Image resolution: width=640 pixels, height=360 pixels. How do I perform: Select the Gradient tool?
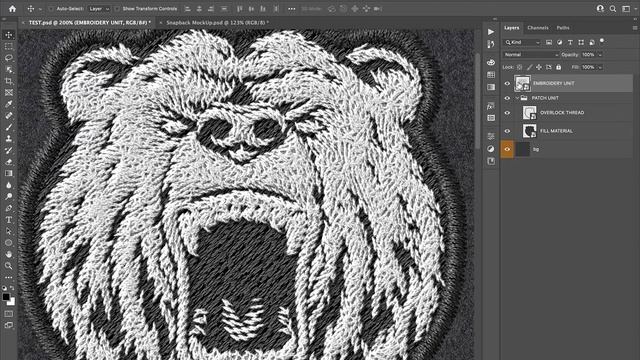[x=9, y=173]
